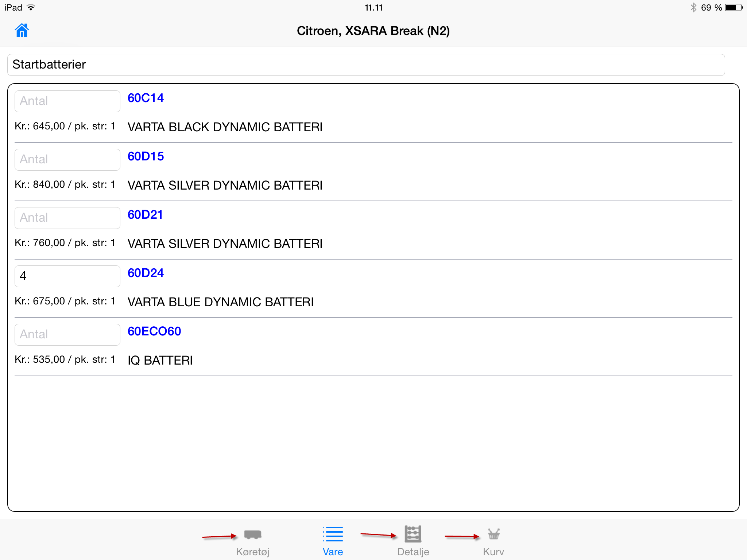Focus the Antal field for 60D15
This screenshot has height=560, width=747.
point(67,159)
